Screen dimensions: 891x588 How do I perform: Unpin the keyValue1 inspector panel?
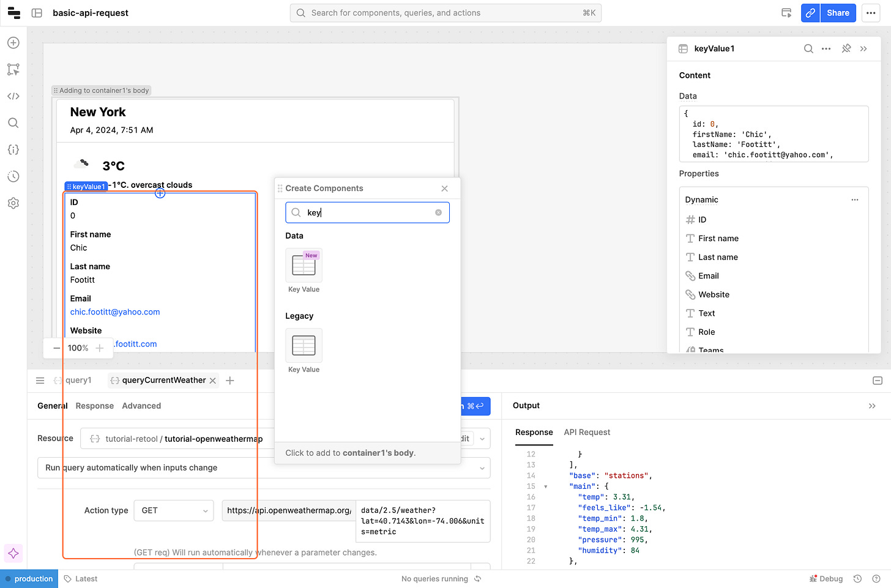tap(846, 49)
